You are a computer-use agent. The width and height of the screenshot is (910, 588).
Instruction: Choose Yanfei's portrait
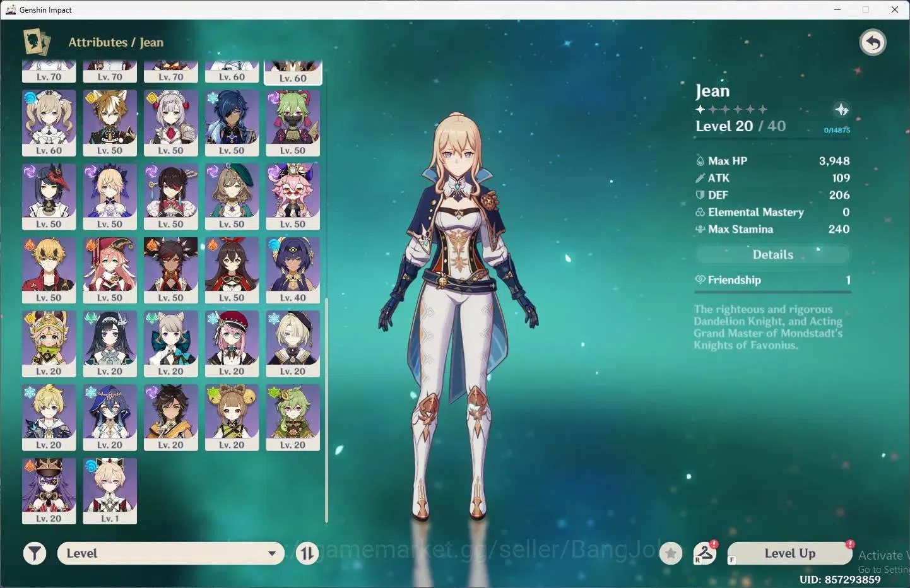(x=110, y=270)
